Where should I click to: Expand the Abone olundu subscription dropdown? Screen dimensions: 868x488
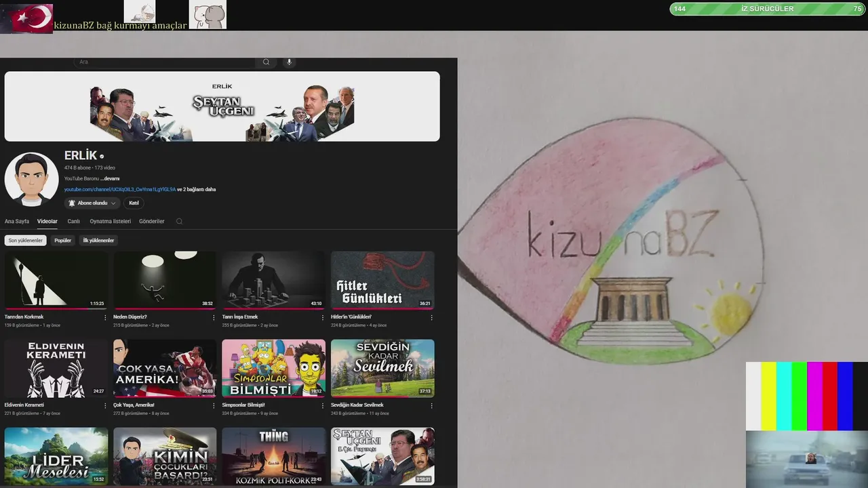tap(113, 203)
